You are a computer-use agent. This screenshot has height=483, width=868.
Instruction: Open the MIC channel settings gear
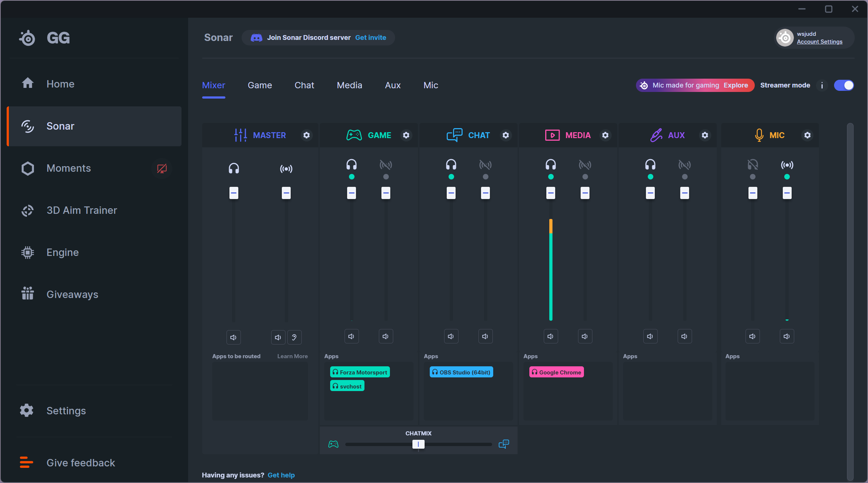point(807,135)
